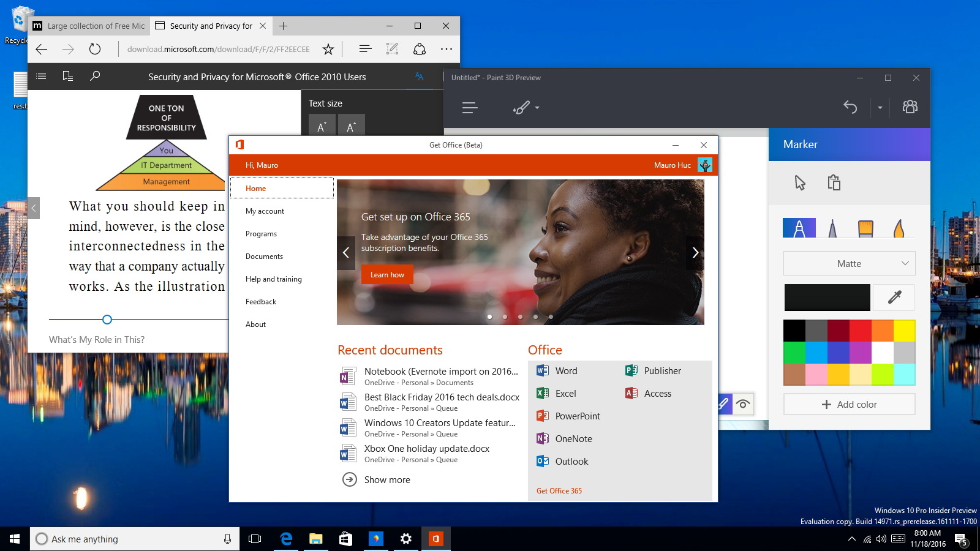Undo in Paint 3D
Viewport: 980px width, 551px height.
tap(850, 107)
